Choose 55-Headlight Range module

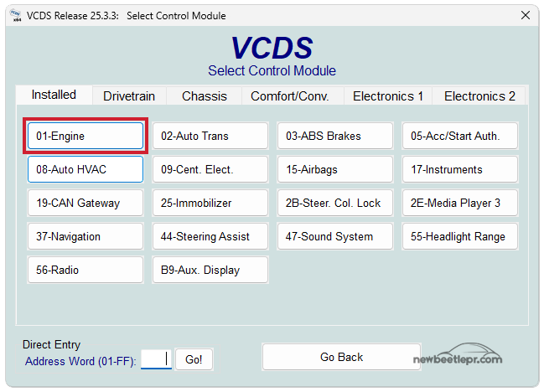tap(460, 236)
